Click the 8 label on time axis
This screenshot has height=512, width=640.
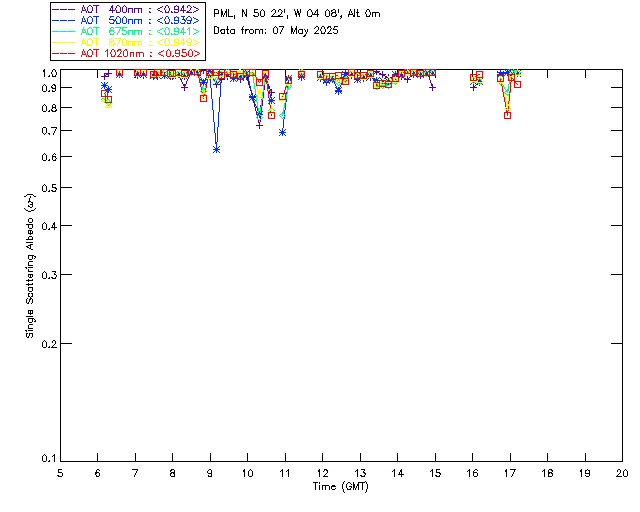173,473
